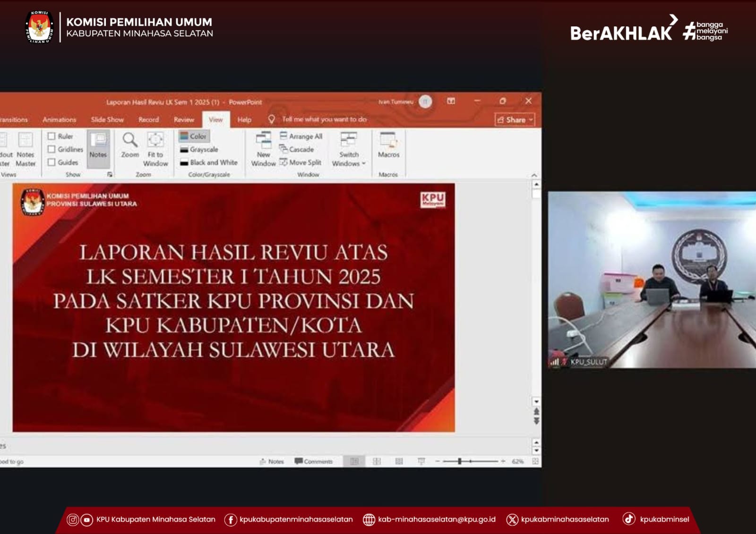Enable the Guides checkbox
756x534 pixels.
(52, 162)
